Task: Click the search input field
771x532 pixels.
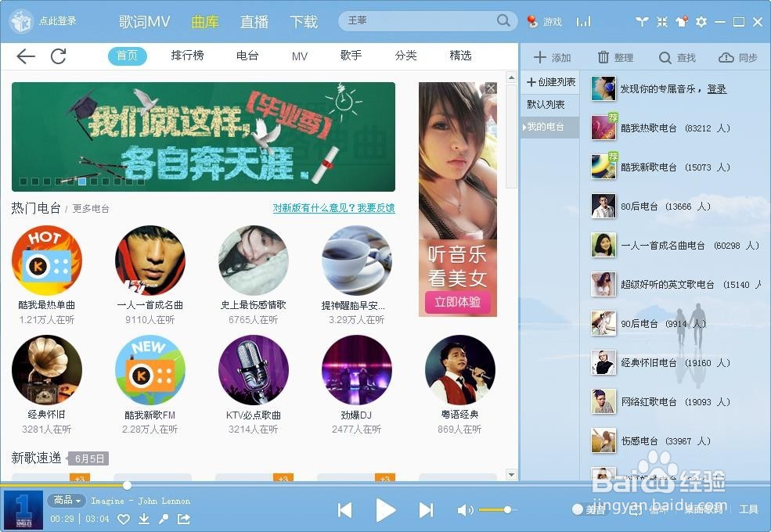Action: click(420, 20)
